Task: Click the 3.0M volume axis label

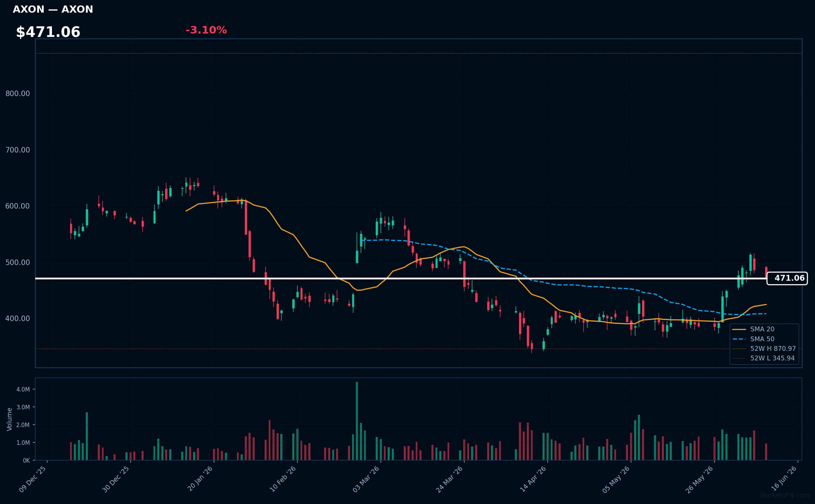Action: (x=23, y=407)
